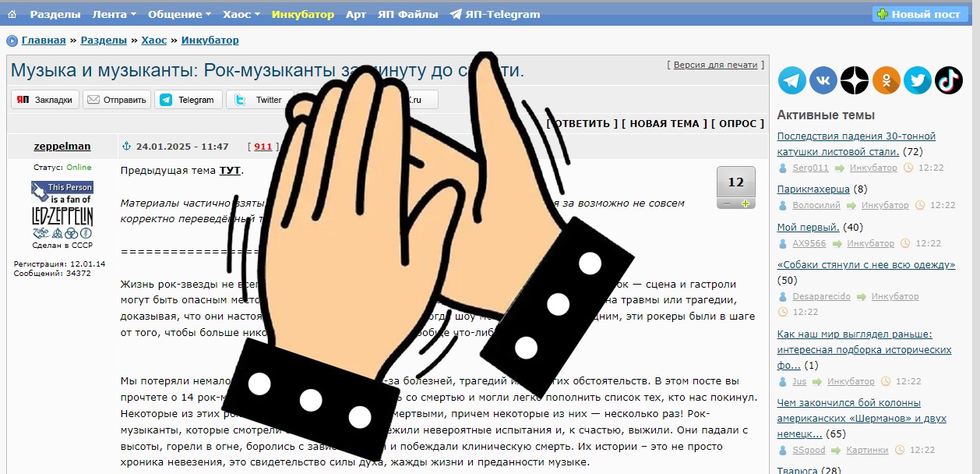980x474 pixels.
Task: Go to the site home icon
Action: [x=12, y=14]
